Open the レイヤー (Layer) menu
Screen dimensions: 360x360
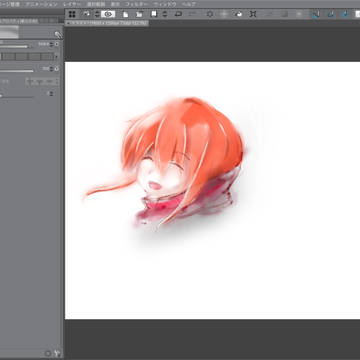[72, 4]
